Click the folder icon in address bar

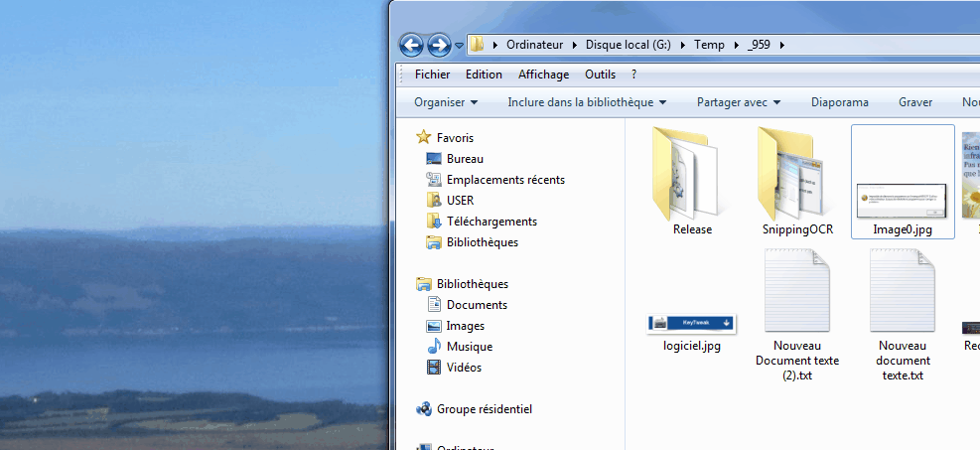478,45
